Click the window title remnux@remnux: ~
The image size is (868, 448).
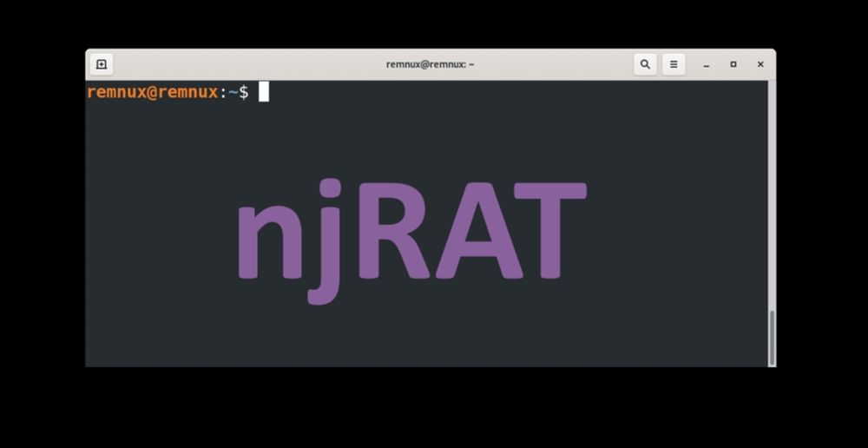coord(431,64)
